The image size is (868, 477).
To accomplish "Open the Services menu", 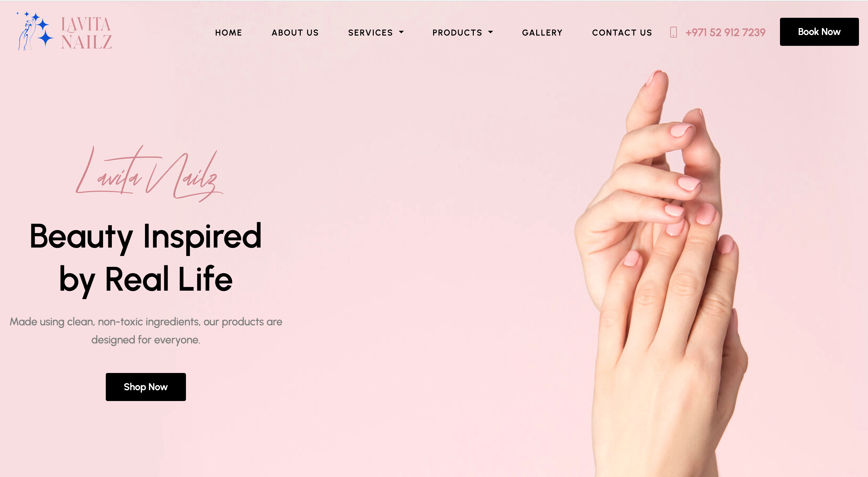I will pyautogui.click(x=371, y=33).
